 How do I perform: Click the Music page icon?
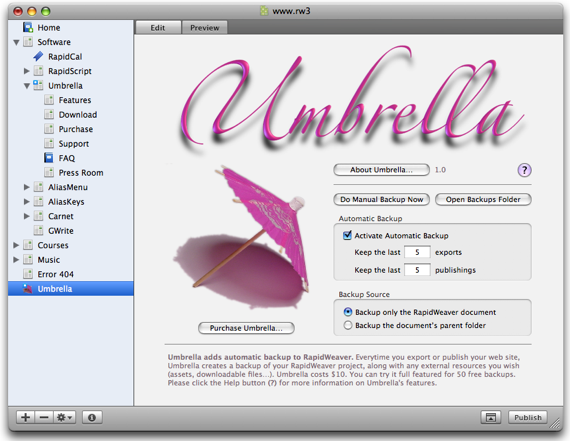[28, 260]
